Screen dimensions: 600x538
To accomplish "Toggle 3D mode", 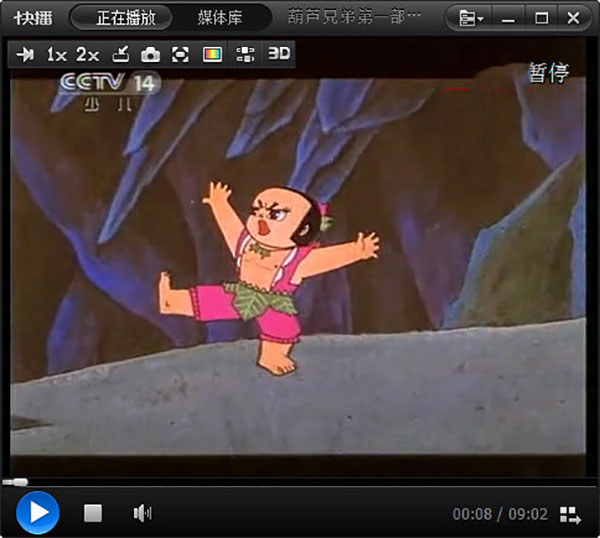I will (x=279, y=54).
